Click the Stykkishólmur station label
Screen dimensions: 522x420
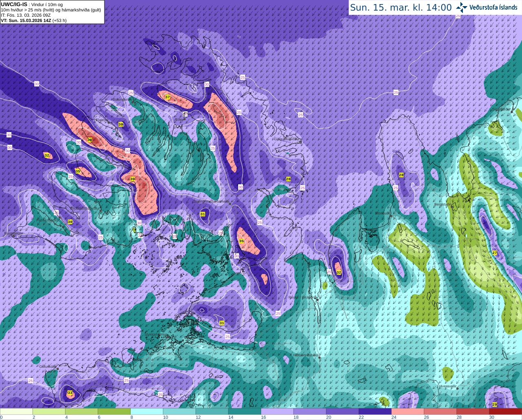(156, 334)
